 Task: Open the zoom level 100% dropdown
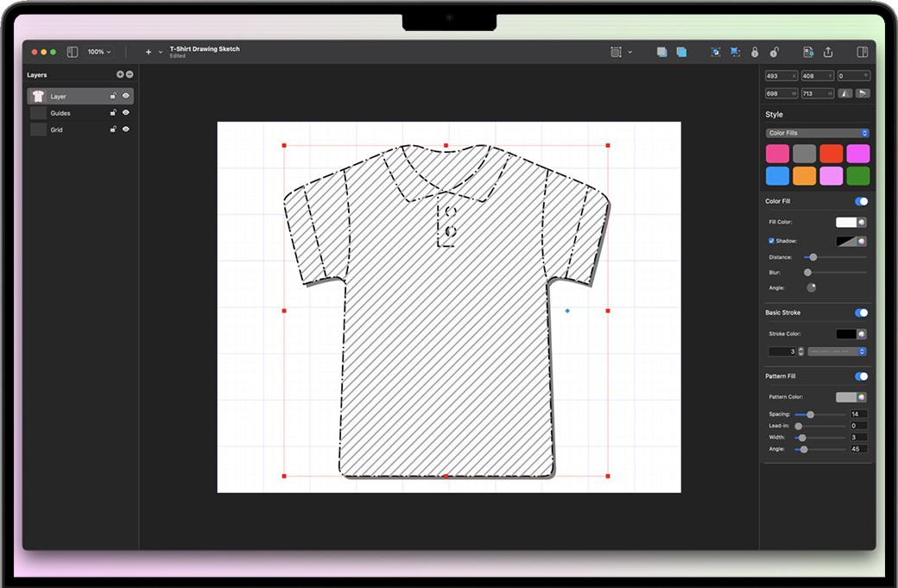[x=99, y=52]
